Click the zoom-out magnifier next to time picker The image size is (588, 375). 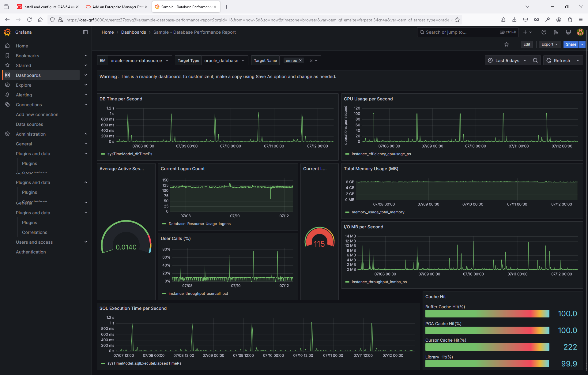tap(535, 60)
